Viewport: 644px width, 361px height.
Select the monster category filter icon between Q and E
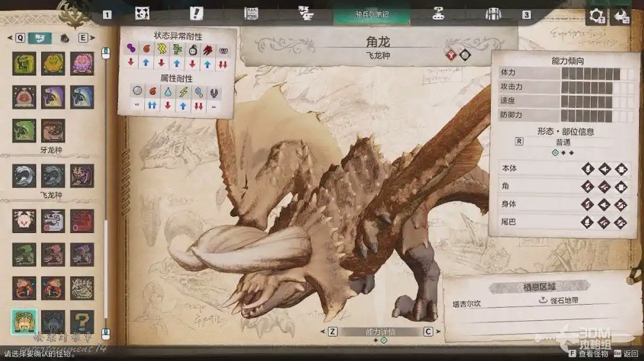(x=40, y=38)
